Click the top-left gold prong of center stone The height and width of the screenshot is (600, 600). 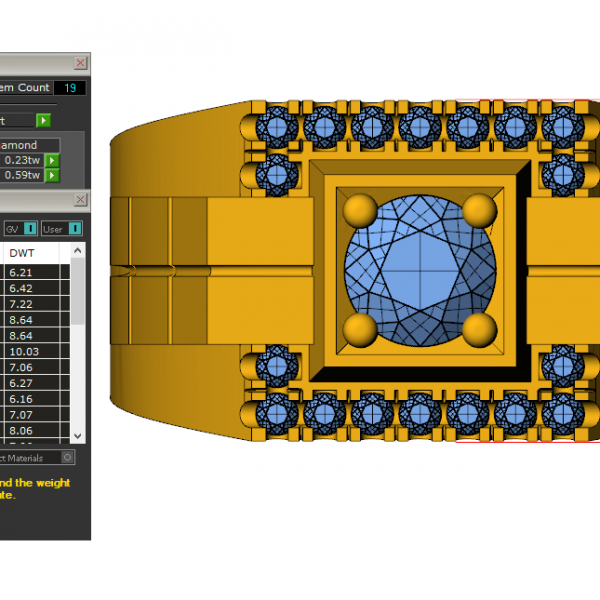click(361, 211)
